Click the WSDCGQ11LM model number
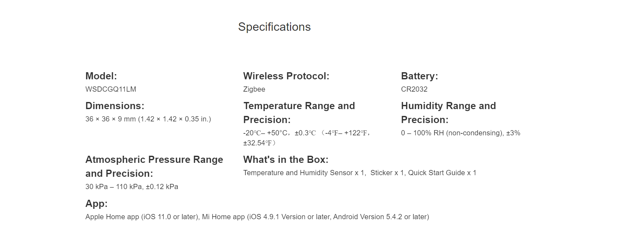This screenshot has width=644, height=248. point(111,89)
